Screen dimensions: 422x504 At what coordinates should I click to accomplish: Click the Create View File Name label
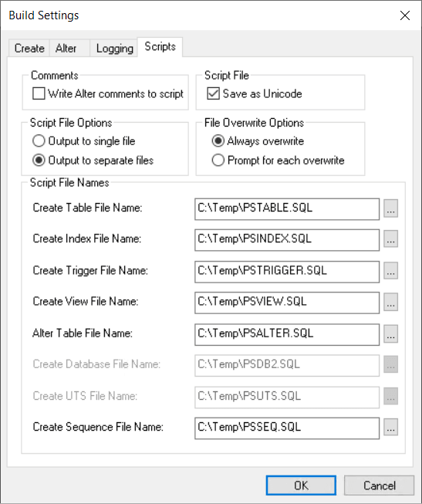pos(86,301)
